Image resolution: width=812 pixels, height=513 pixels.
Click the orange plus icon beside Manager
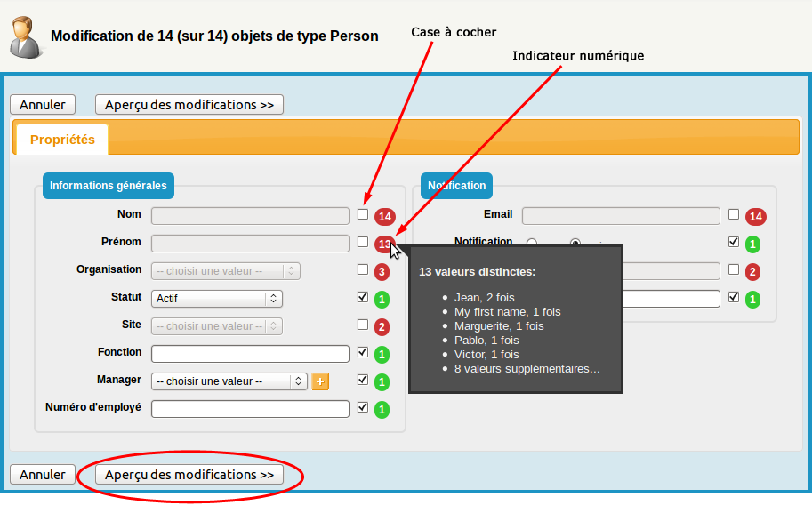coord(320,381)
